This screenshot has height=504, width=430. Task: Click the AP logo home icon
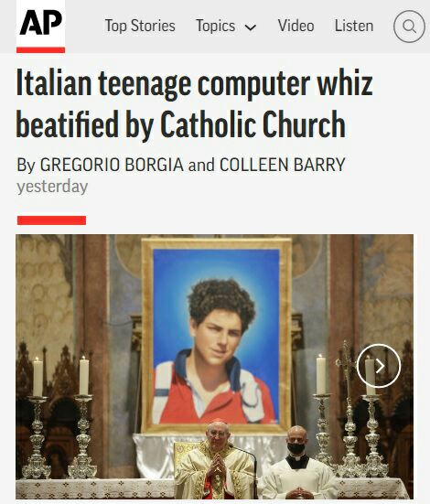coord(40,23)
